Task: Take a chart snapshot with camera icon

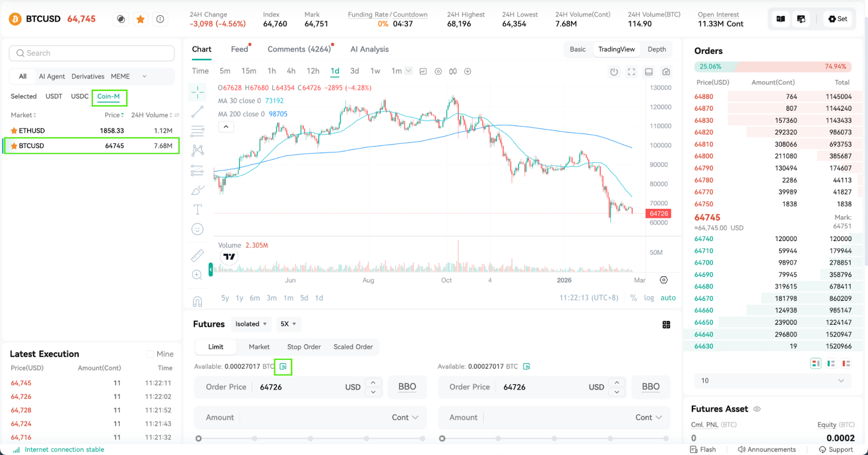Action: [x=666, y=72]
